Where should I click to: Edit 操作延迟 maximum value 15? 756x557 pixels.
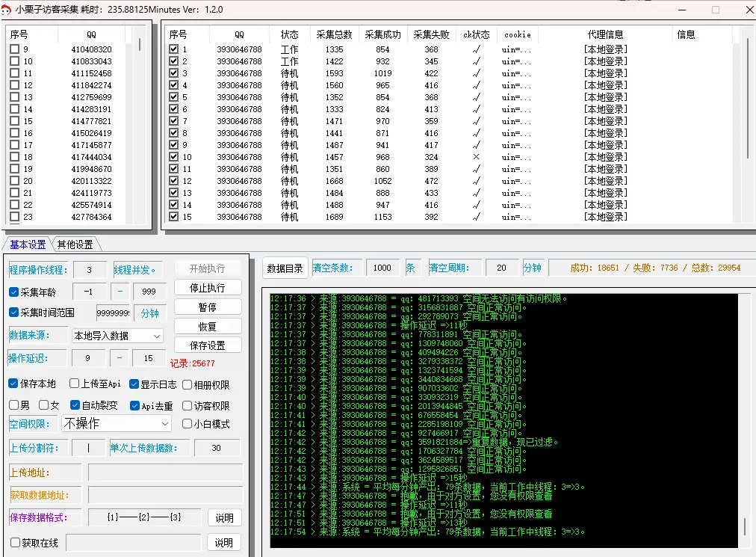click(x=149, y=358)
